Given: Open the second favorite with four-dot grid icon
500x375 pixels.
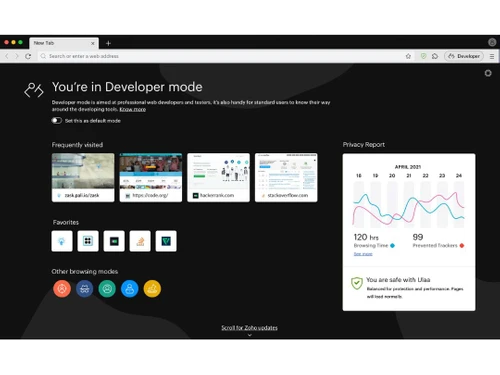Looking at the screenshot, I should click(88, 241).
